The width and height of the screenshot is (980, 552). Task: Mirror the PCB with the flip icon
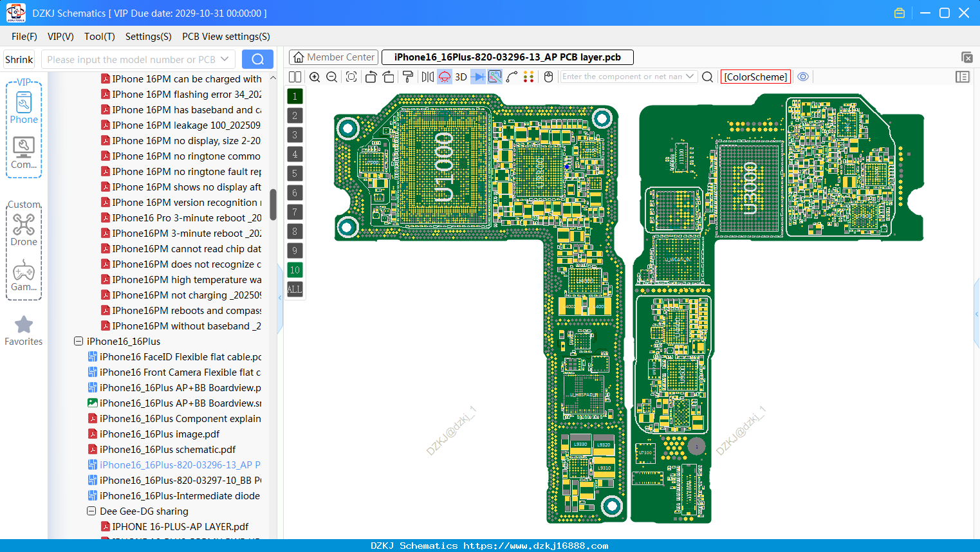[427, 77]
